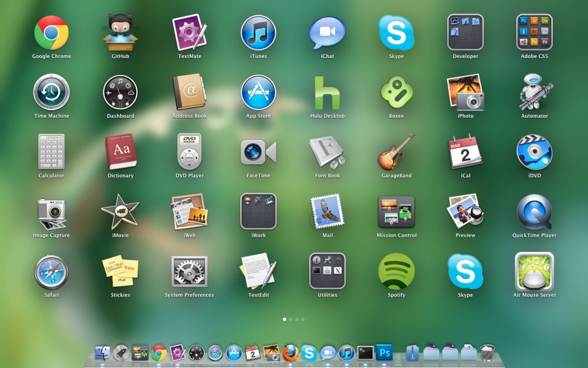Start iChat from the app grid

point(327,33)
